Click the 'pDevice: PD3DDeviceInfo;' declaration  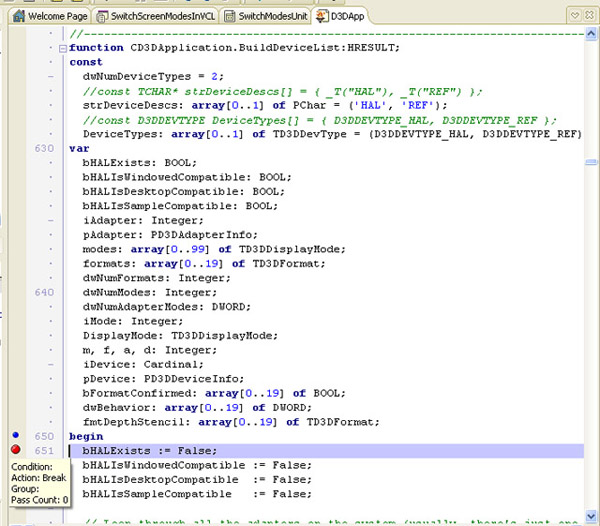click(163, 379)
